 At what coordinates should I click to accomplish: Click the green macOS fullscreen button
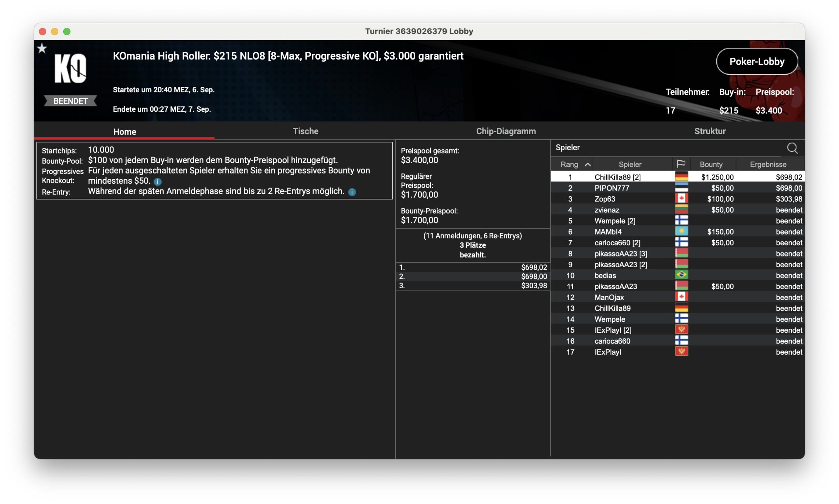click(x=67, y=31)
